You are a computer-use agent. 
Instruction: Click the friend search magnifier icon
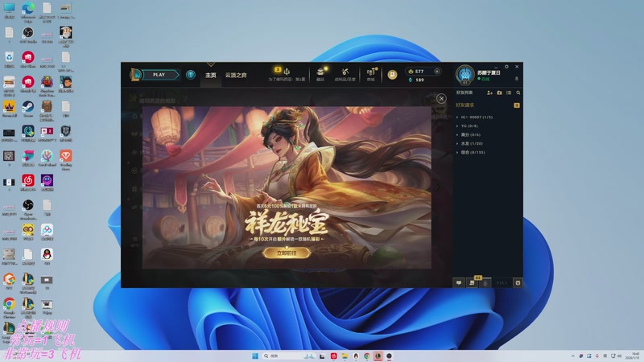point(518,93)
